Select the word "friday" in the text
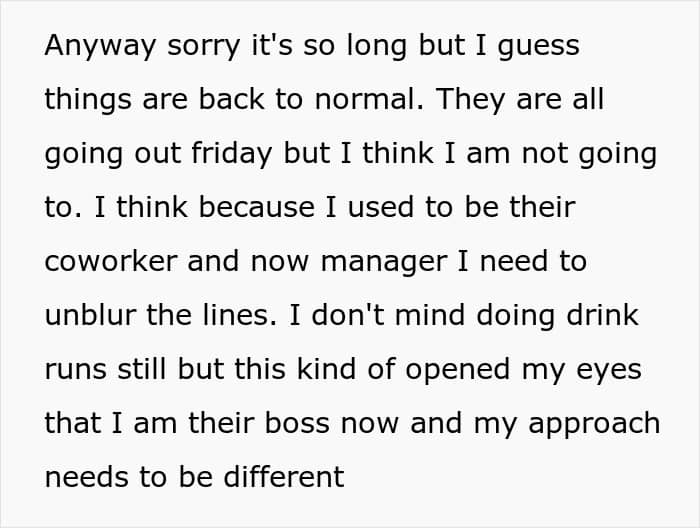The width and height of the screenshot is (700, 528). pyautogui.click(x=231, y=153)
